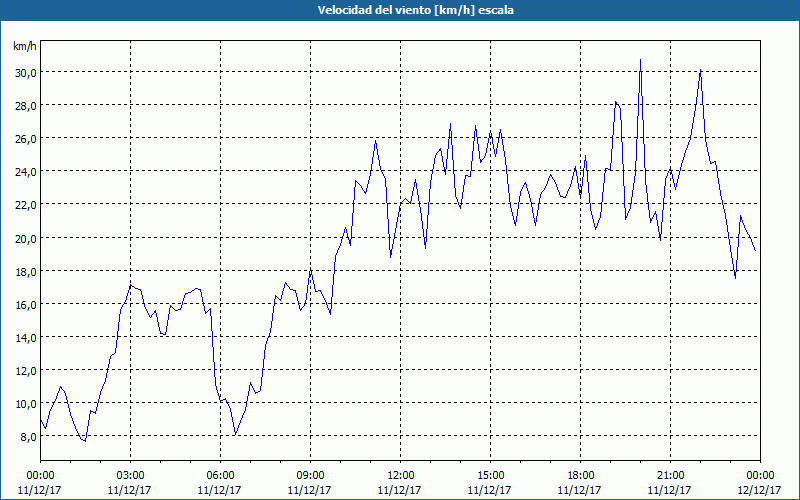Viewport: 800px width, 500px height.
Task: Click the 20,0 y-axis value
Action: pyautogui.click(x=26, y=238)
